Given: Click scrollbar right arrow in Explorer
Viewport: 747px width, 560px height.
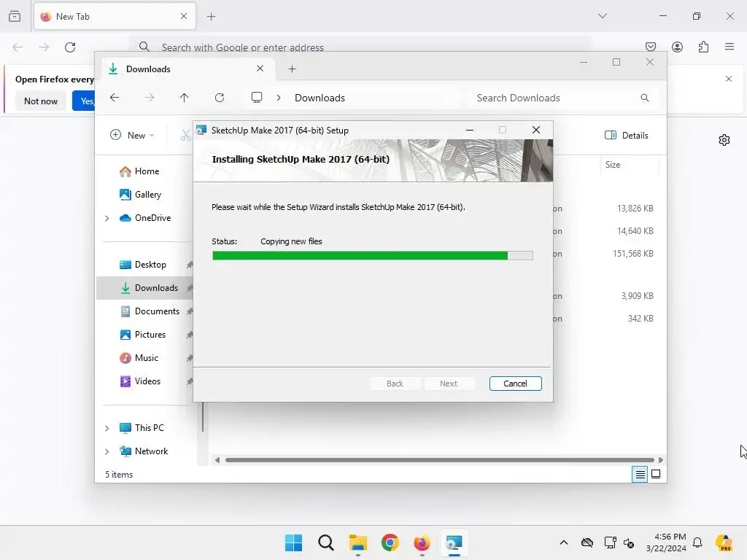Looking at the screenshot, I should click(x=660, y=460).
